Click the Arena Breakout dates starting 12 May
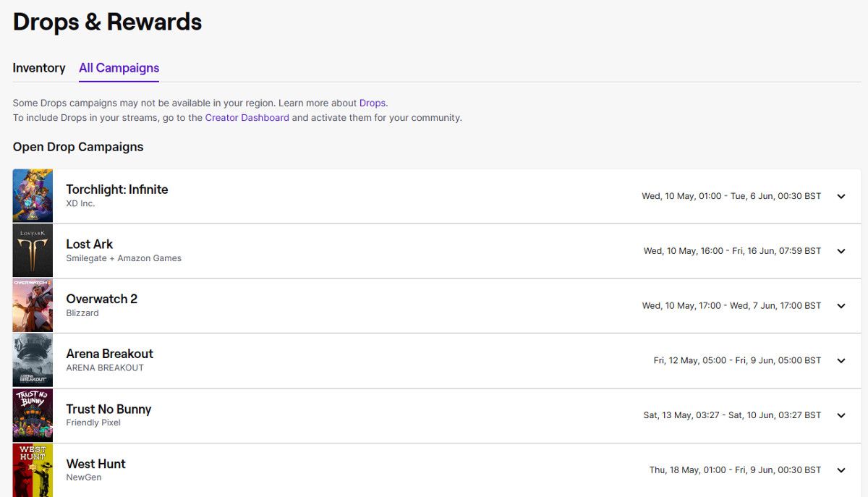 (x=738, y=360)
